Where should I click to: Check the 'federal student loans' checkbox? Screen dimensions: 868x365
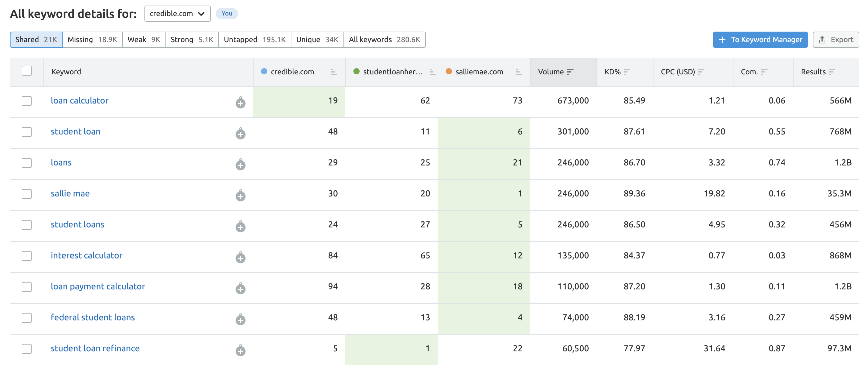point(27,318)
